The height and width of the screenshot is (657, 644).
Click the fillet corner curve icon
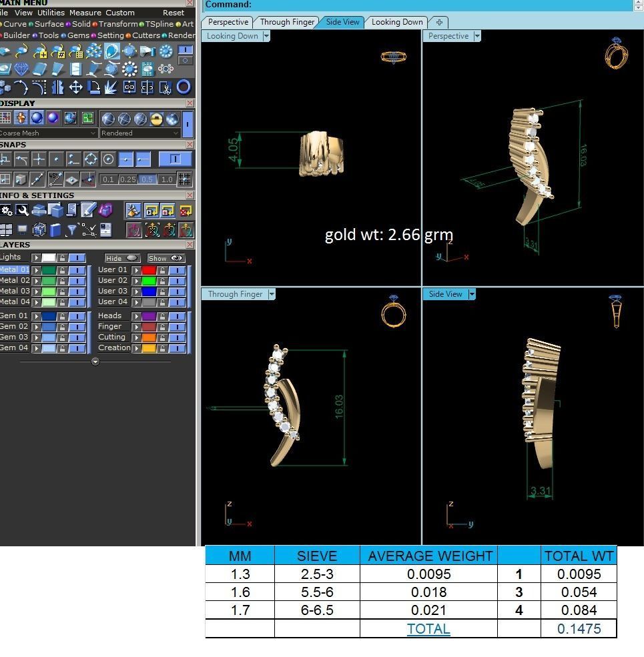39,87
